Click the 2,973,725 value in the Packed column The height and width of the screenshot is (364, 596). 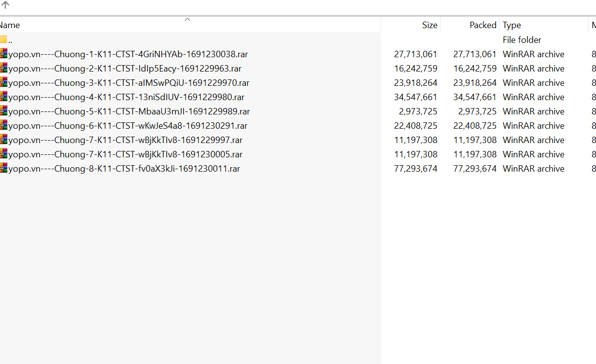pyautogui.click(x=477, y=111)
